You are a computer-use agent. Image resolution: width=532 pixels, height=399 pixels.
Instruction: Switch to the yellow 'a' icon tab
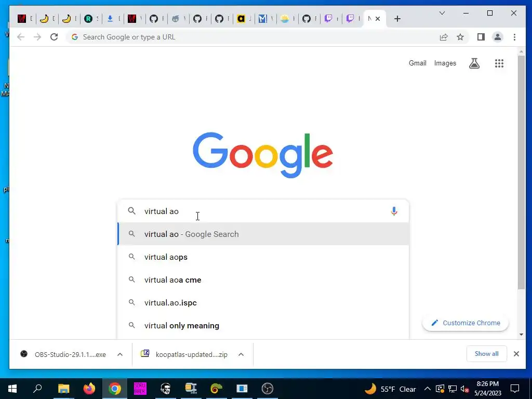241,19
